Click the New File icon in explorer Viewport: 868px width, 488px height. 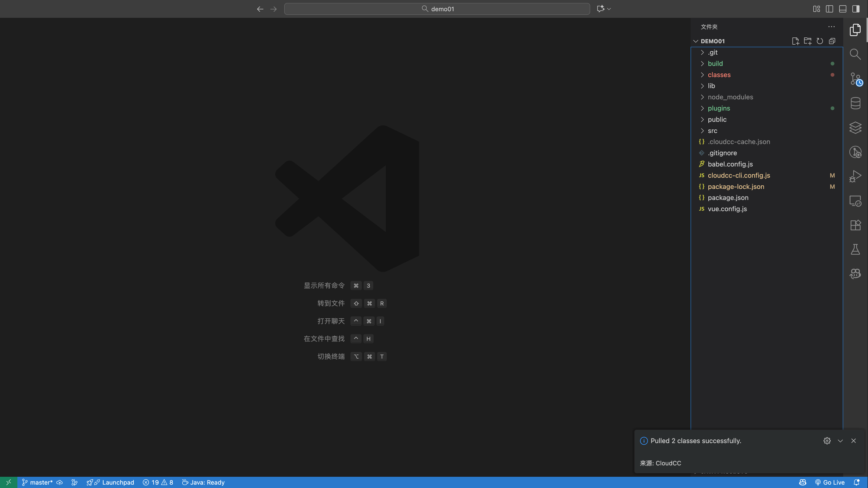coord(795,41)
